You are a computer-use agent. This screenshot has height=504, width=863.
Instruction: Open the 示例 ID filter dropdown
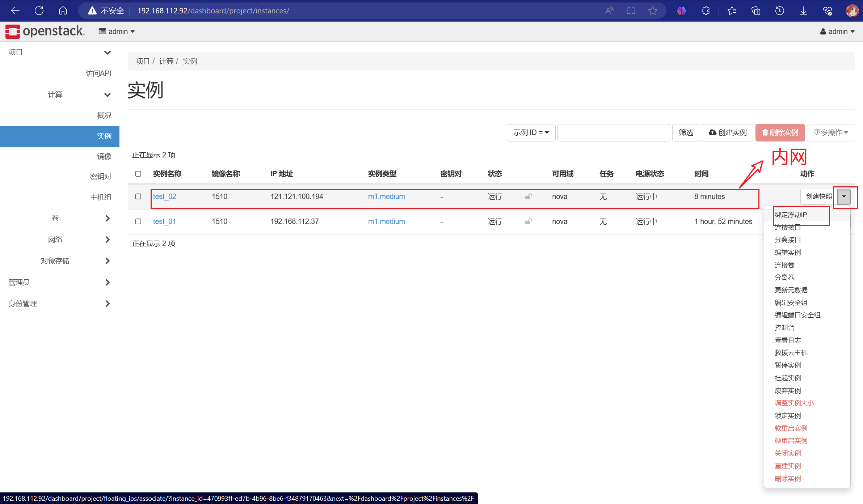point(531,133)
